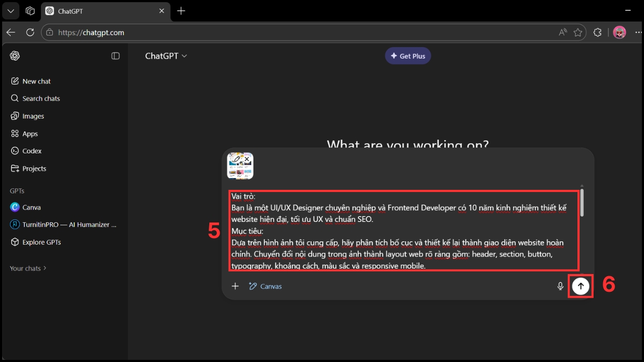Open the ChatGPT model selector dropdown
Image resolution: width=644 pixels, height=362 pixels.
166,55
